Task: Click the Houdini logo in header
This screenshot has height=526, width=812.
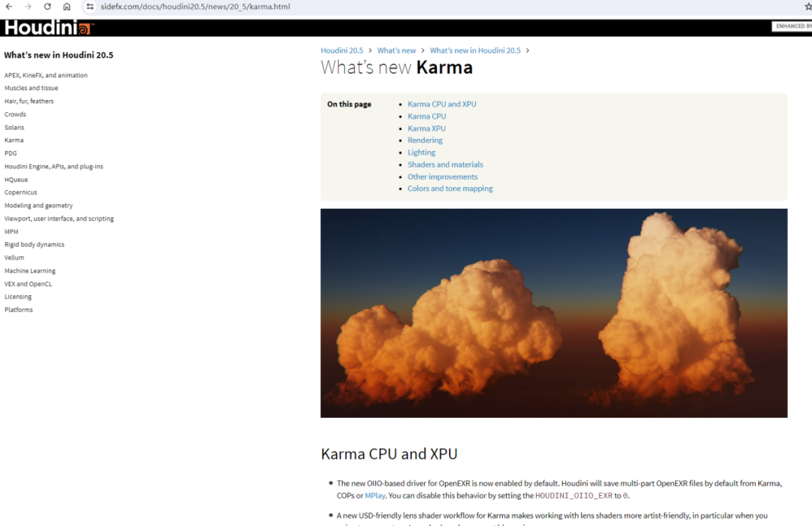Action: (49, 28)
